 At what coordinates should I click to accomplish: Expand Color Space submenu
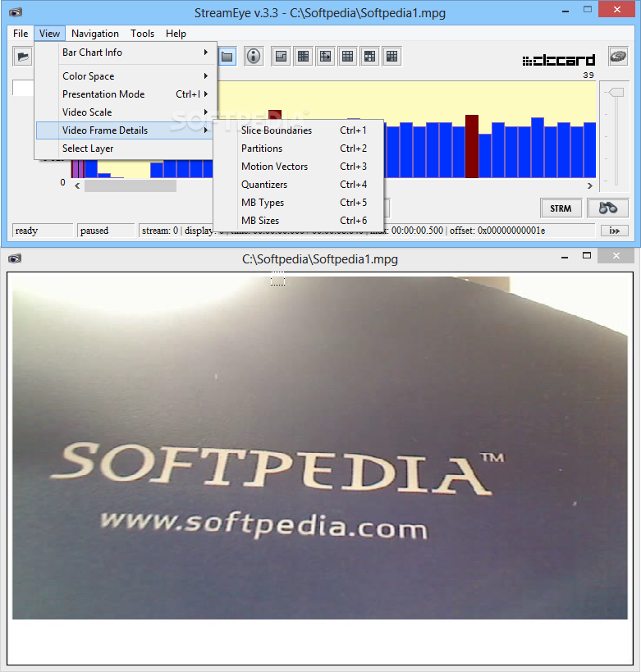coord(124,76)
